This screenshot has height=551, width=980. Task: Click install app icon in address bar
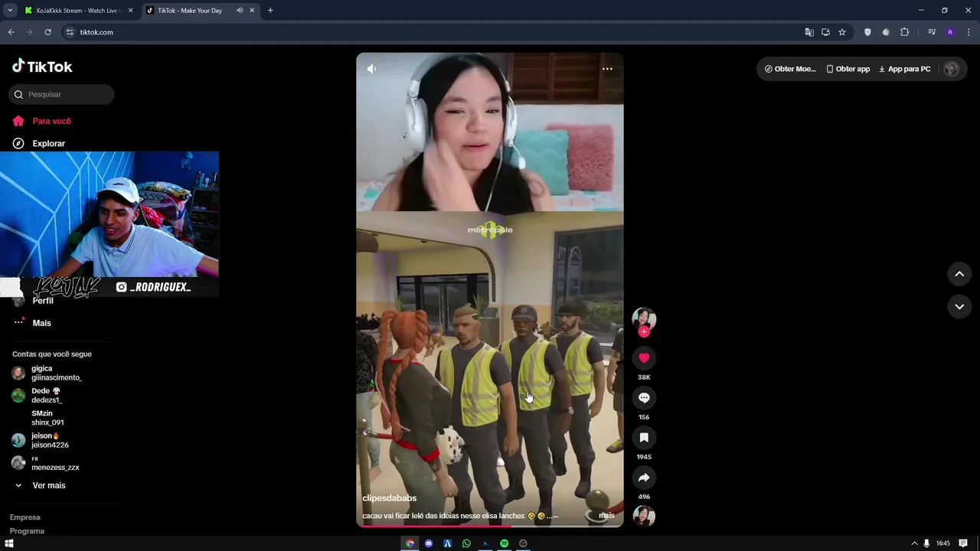pyautogui.click(x=825, y=32)
